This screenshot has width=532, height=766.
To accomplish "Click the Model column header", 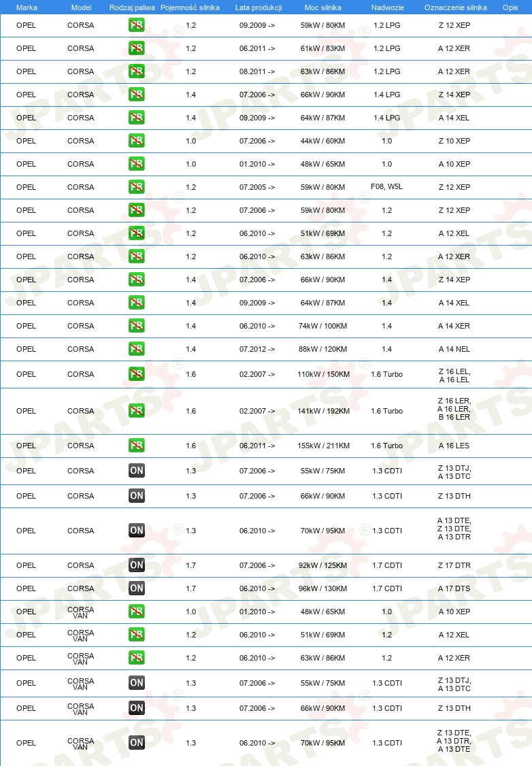I will (81, 7).
